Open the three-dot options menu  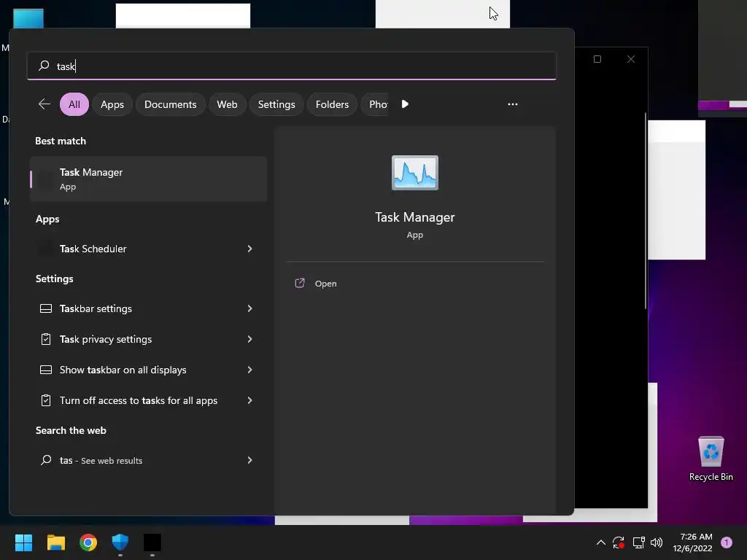tap(513, 104)
